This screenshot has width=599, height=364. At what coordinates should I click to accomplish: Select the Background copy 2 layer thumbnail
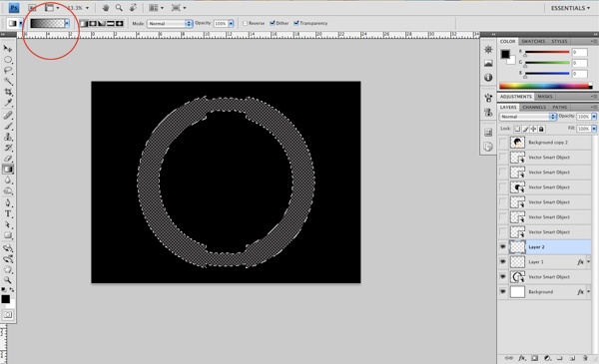(x=517, y=143)
